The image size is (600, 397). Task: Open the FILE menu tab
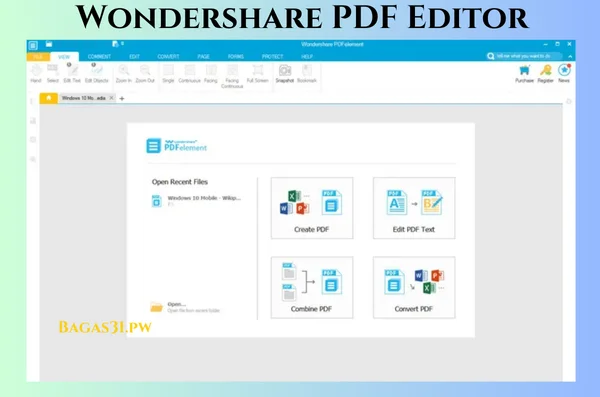pos(38,57)
